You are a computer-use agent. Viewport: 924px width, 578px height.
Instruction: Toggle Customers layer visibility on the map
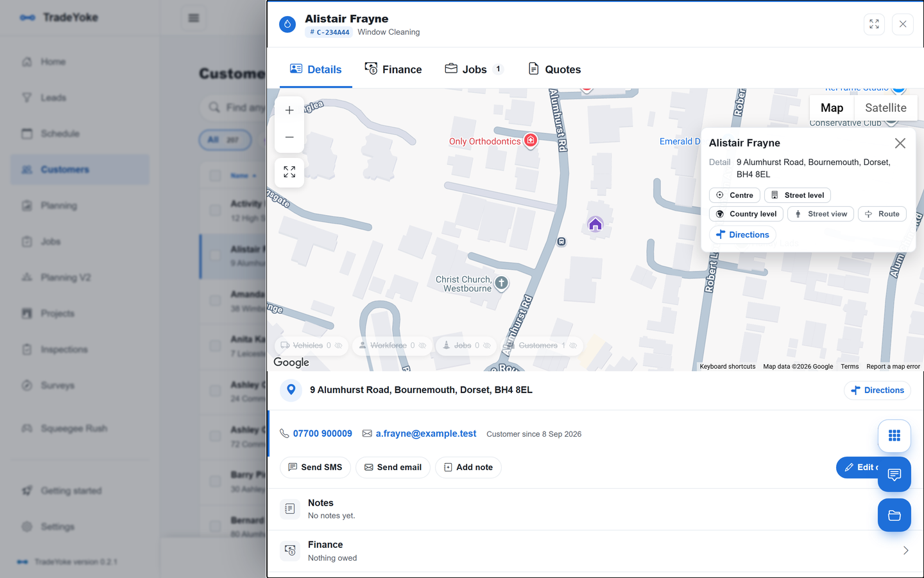pyautogui.click(x=542, y=346)
